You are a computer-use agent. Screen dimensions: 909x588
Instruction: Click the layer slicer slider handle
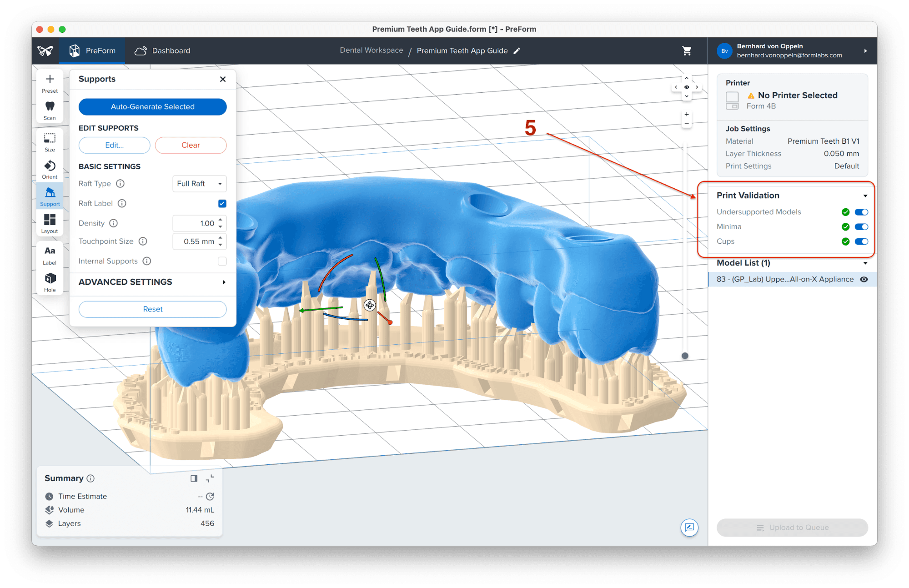coord(685,356)
